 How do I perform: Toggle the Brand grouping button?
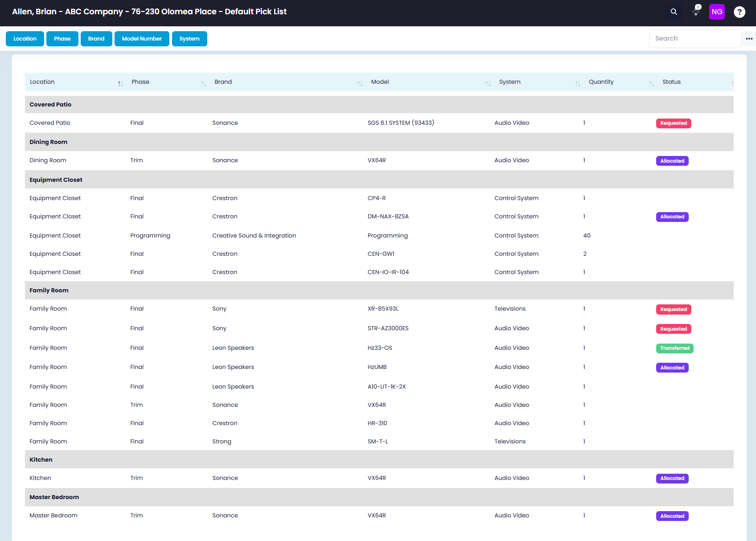(96, 39)
